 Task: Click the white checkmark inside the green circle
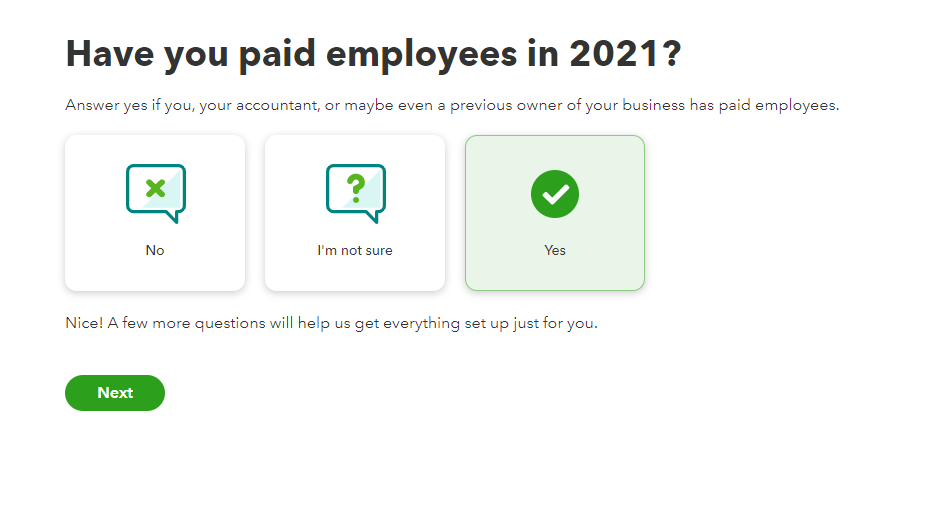(555, 194)
